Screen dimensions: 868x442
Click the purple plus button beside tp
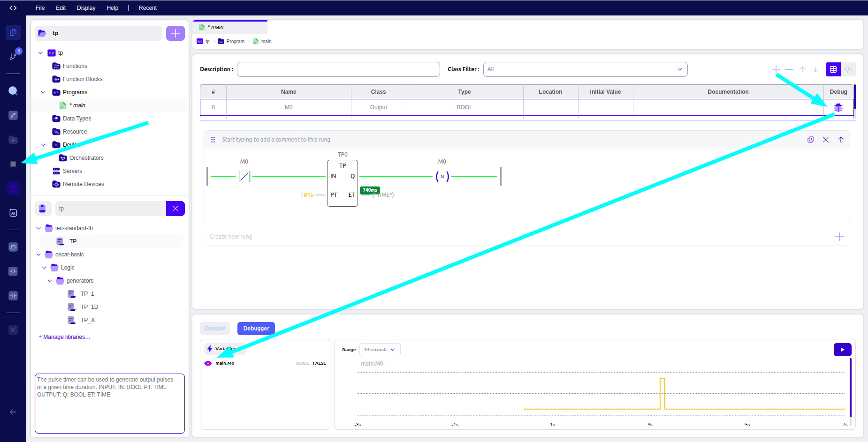[175, 33]
